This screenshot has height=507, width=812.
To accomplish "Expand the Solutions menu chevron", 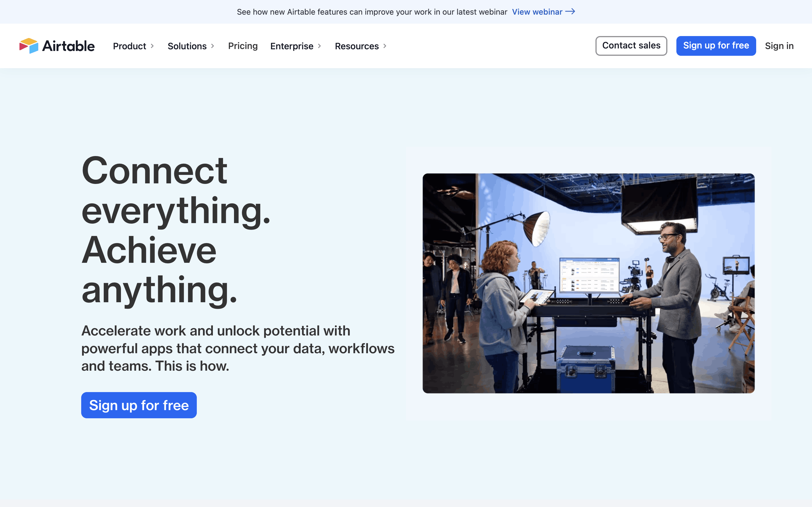I will (213, 46).
